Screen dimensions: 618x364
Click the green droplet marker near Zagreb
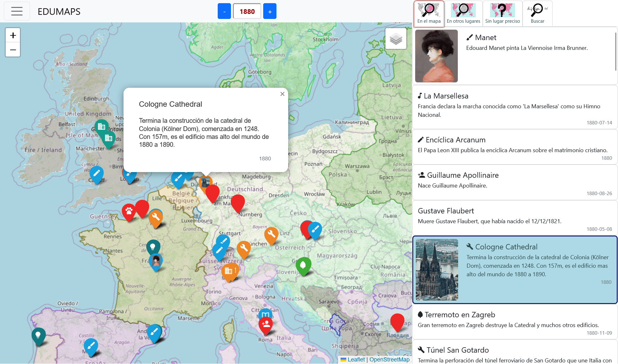303,265
